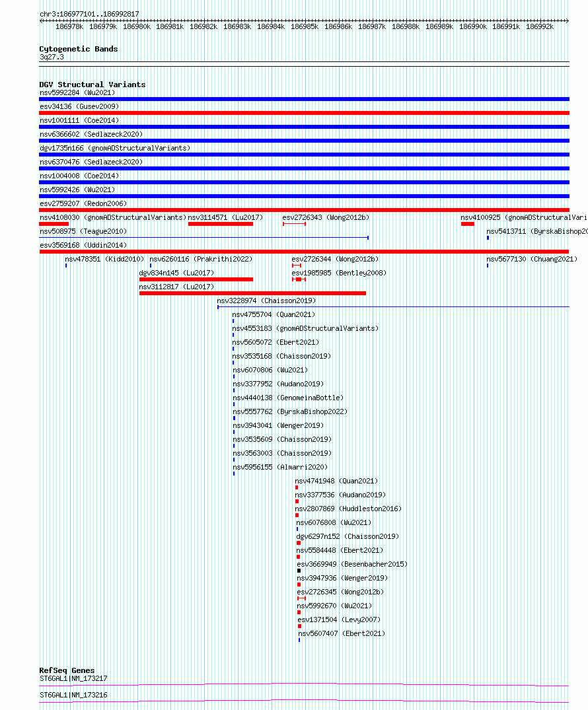588x710 pixels.
Task: Click esv2726345 (Wong2012b) label
Action: pos(340,592)
